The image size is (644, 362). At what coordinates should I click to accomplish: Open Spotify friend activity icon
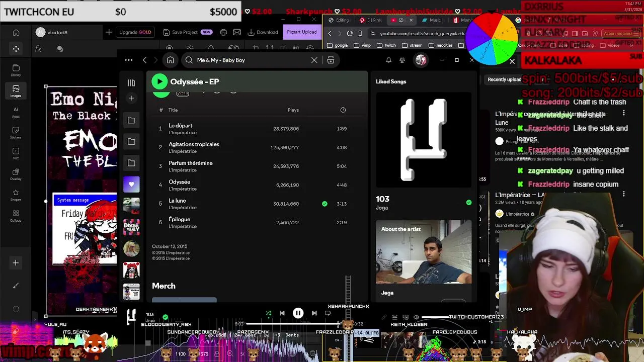click(x=402, y=60)
